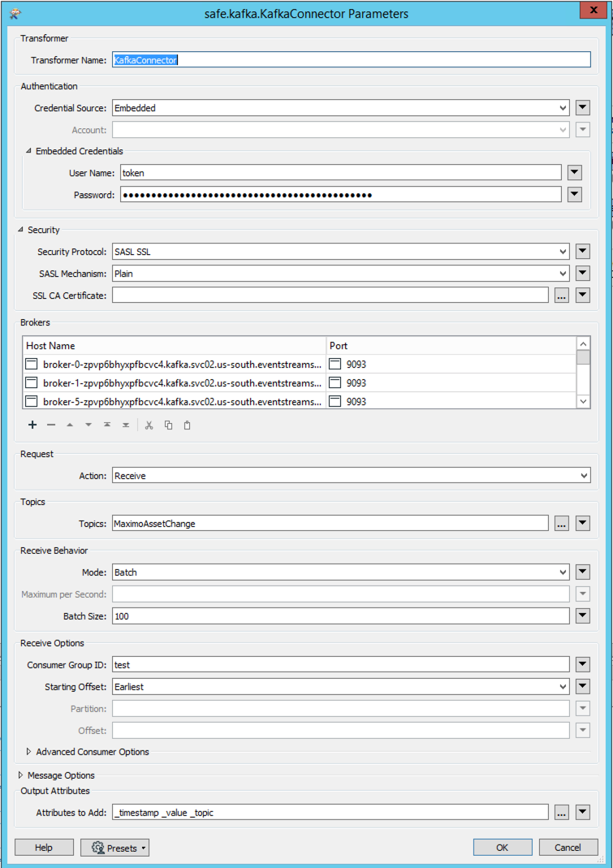
Task: Click the copy icon under Brokers
Action: pyautogui.click(x=168, y=425)
